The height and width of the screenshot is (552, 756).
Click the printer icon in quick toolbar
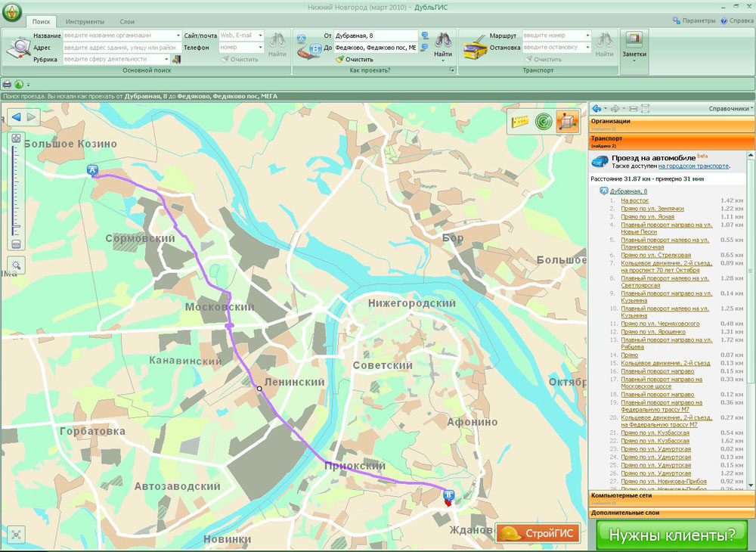pos(8,85)
